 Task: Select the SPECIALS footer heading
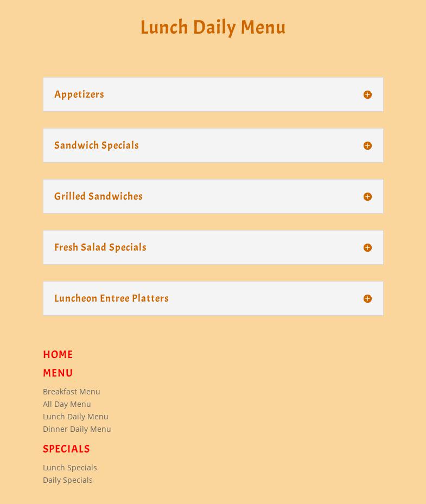pyautogui.click(x=66, y=449)
